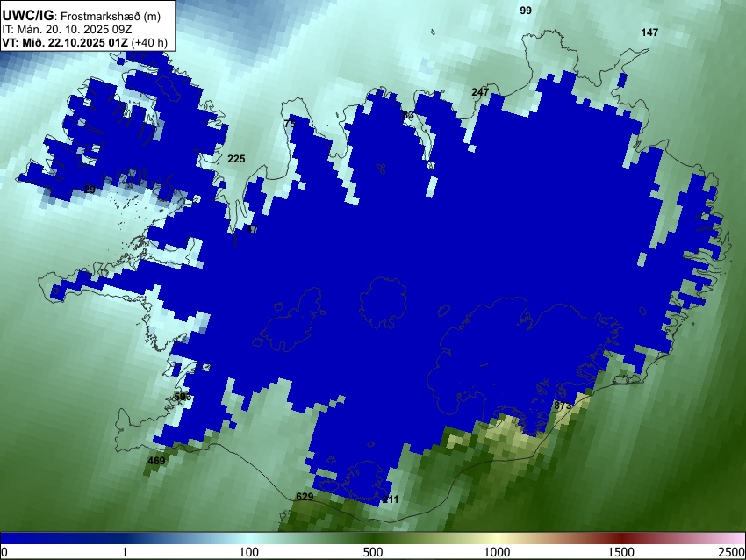Click the value 873 in the southeast

[x=563, y=406]
